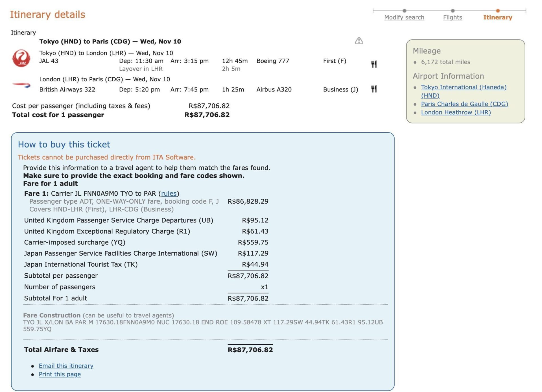Click Japan International Tourist Tax (TK) label
Viewport: 542px width, 392px height.
point(81,264)
